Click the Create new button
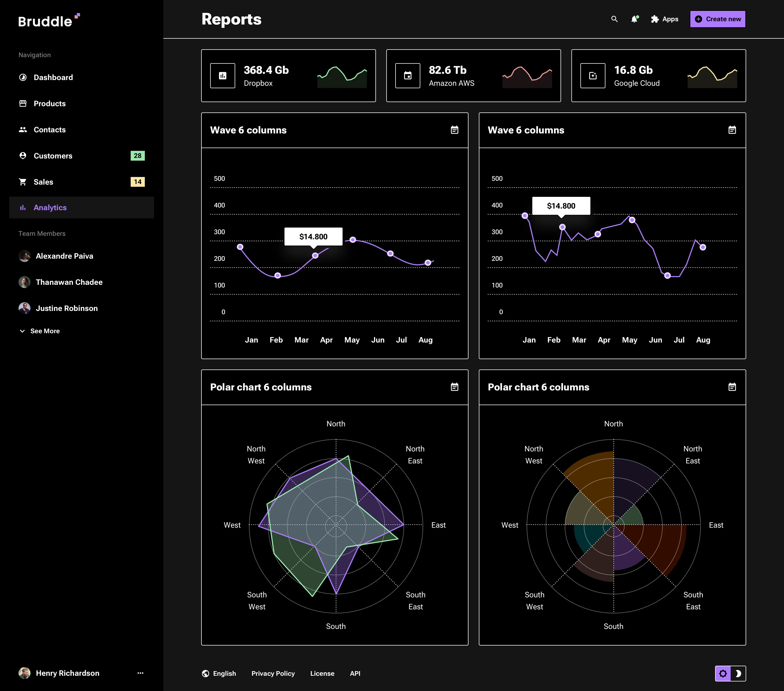Image resolution: width=784 pixels, height=691 pixels. [x=718, y=19]
